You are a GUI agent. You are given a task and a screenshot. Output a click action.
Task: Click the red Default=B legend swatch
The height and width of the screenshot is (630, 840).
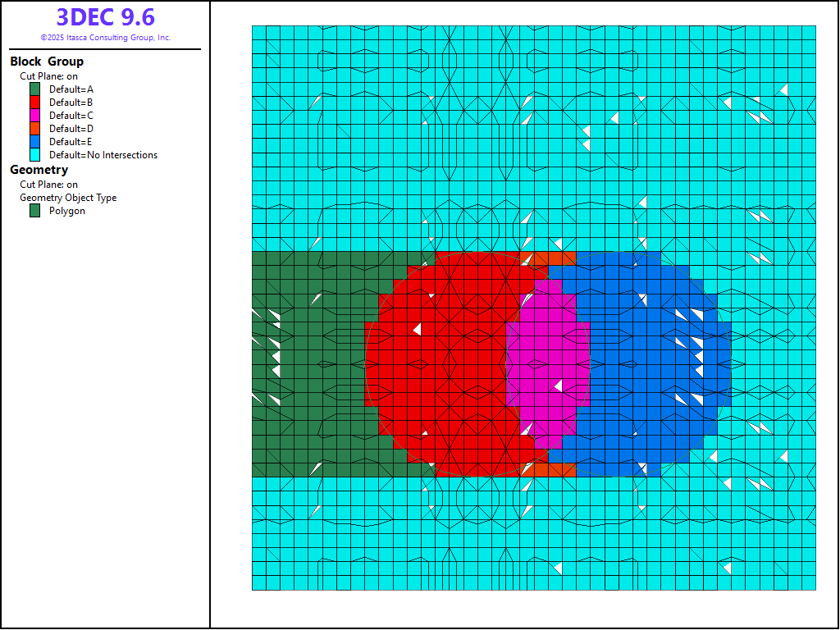pos(35,103)
